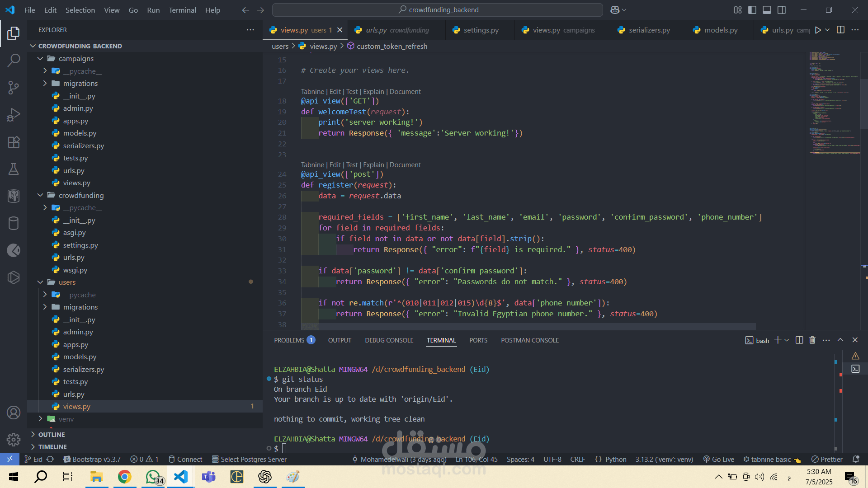Click Tabnine Explain link above welcomeTest

pyautogui.click(x=373, y=92)
